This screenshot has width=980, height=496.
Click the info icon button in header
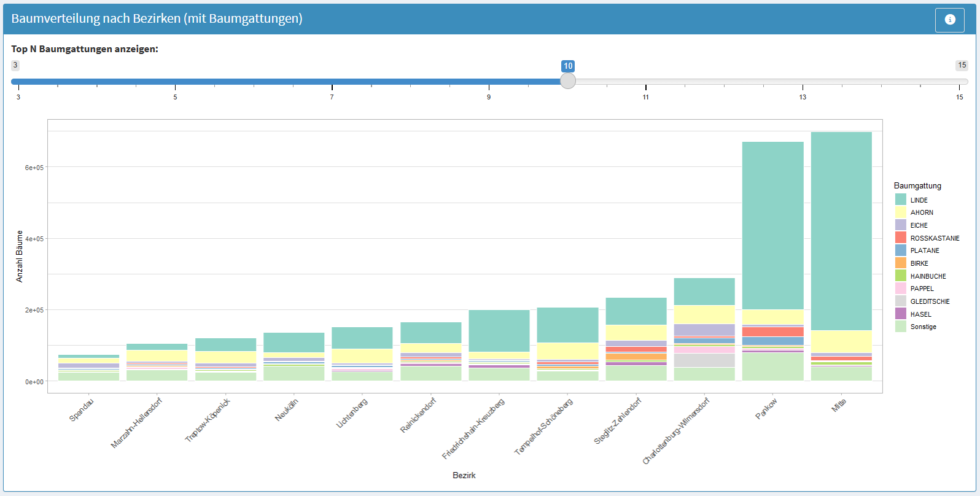pos(949,20)
